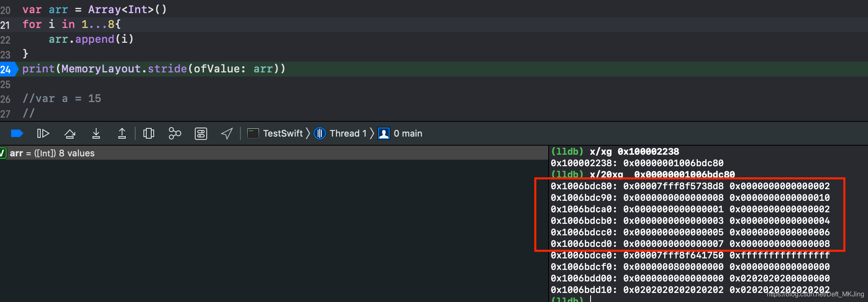This screenshot has width=868, height=302.
Task: Click Simulate Location arrow icon
Action: [x=227, y=133]
